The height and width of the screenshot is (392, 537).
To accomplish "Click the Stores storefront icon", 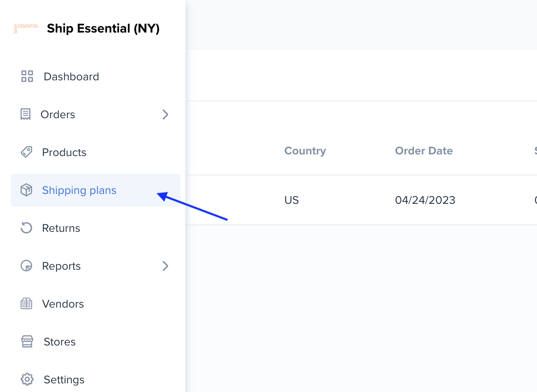I will pyautogui.click(x=27, y=341).
